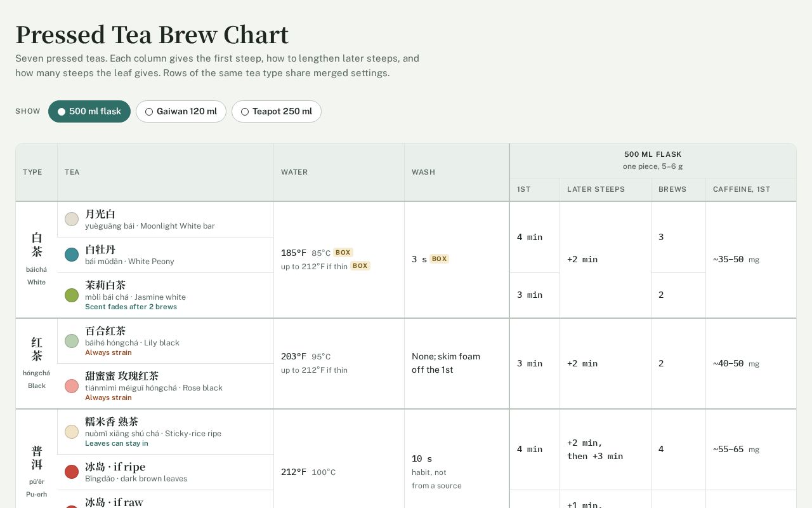Click the 白牡丹 White Peony tea name

tap(100, 250)
